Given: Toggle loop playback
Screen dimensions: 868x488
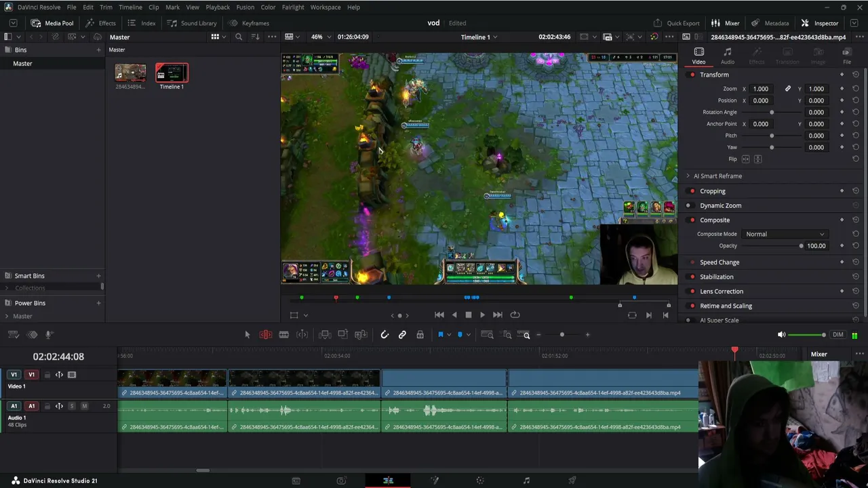Looking at the screenshot, I should 515,315.
